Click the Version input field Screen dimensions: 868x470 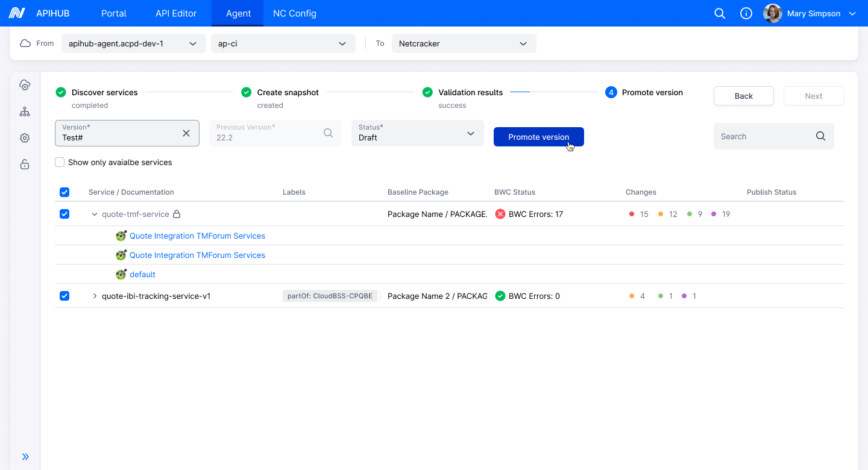127,133
